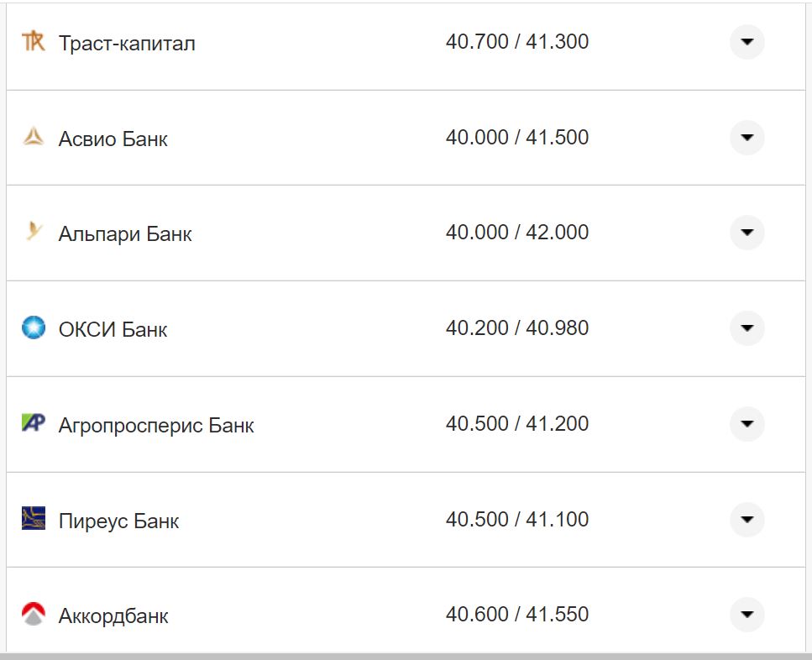
Task: Click the 40.000 / 42.000 rate for Альпари
Action: pos(518,233)
